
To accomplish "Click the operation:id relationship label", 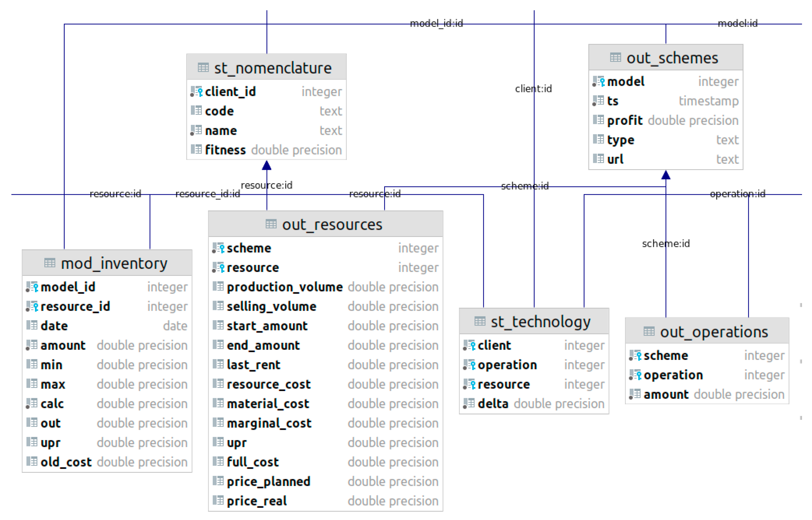I will tap(737, 193).
